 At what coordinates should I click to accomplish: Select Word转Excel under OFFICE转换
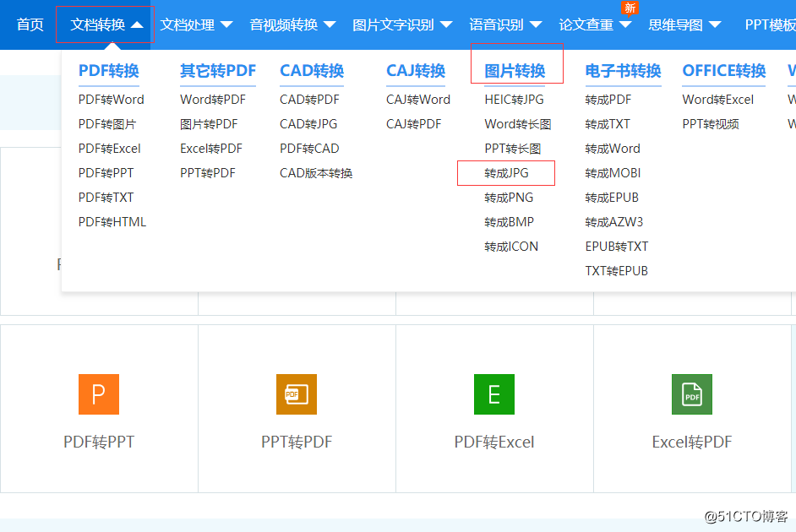(717, 100)
